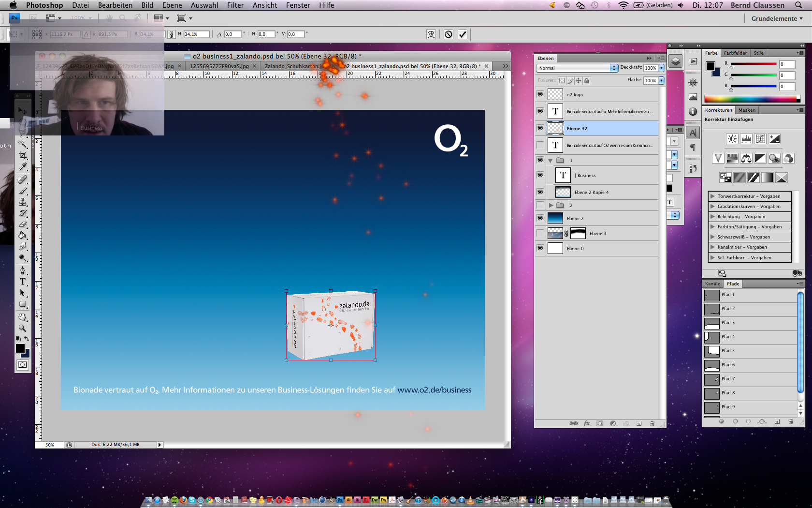Click the foreground color swatch in Farbe
Screen dimensions: 812x508
(710, 66)
